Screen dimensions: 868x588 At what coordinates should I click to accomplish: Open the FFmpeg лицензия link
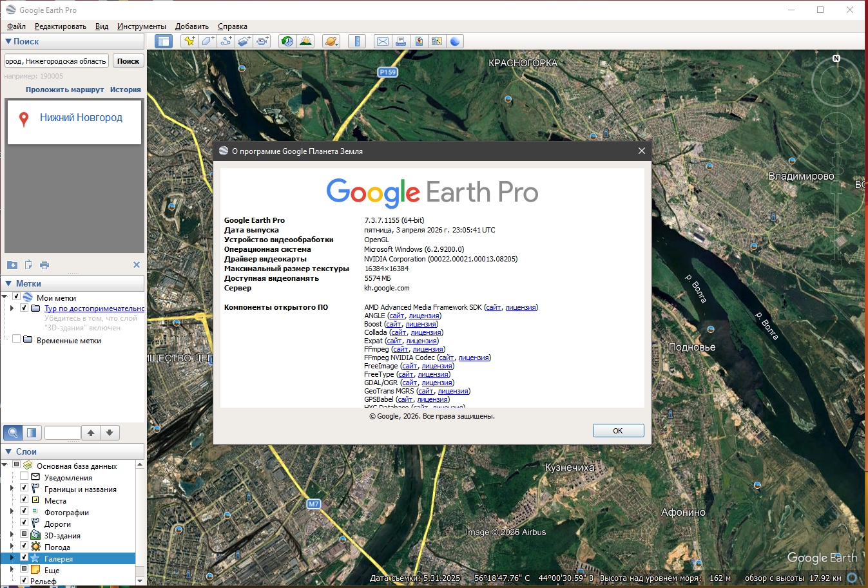coord(428,349)
